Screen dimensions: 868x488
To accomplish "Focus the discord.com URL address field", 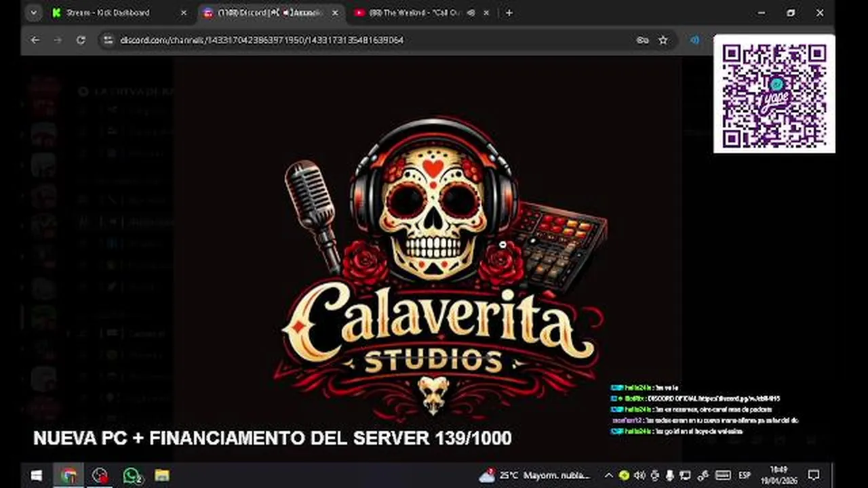I will [x=262, y=40].
